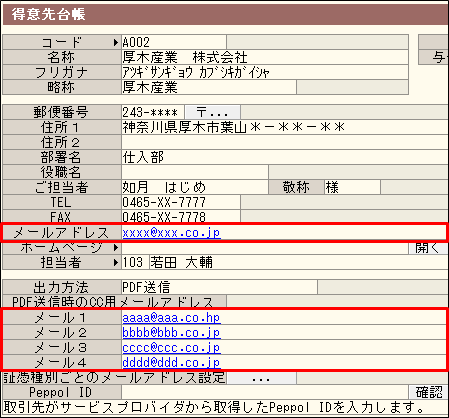Edit the フリガナ field
This screenshot has height=418, width=449.
point(265,72)
